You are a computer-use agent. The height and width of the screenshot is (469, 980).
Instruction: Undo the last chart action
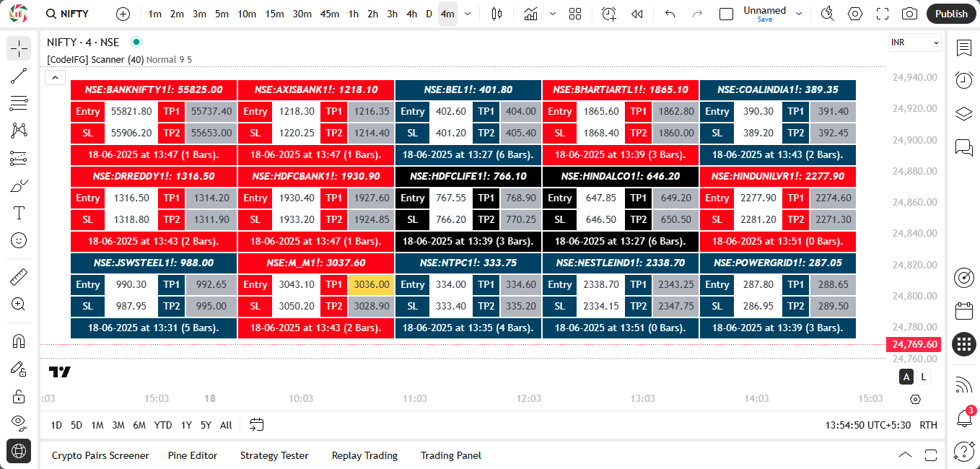point(670,14)
